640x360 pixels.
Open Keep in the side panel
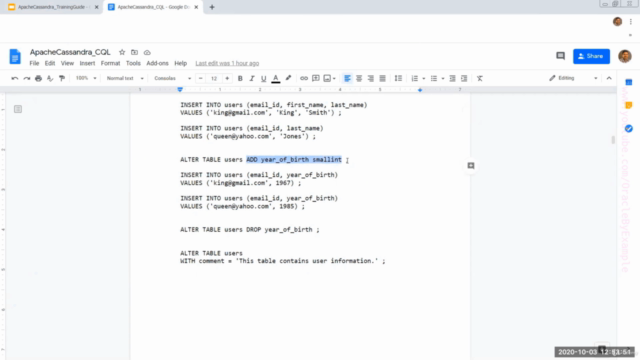point(629,106)
